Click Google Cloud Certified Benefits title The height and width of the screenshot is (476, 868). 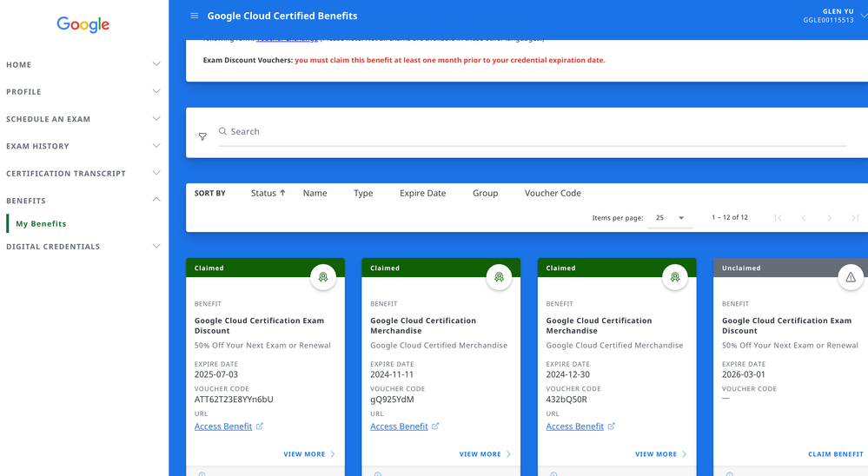[x=282, y=16]
